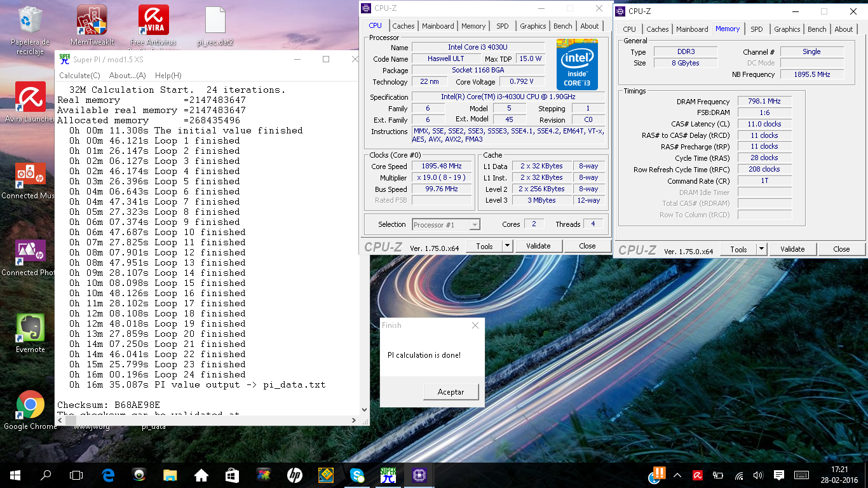Open the HP logo taskbar app
This screenshot has width=868, height=488.
coord(294,475)
